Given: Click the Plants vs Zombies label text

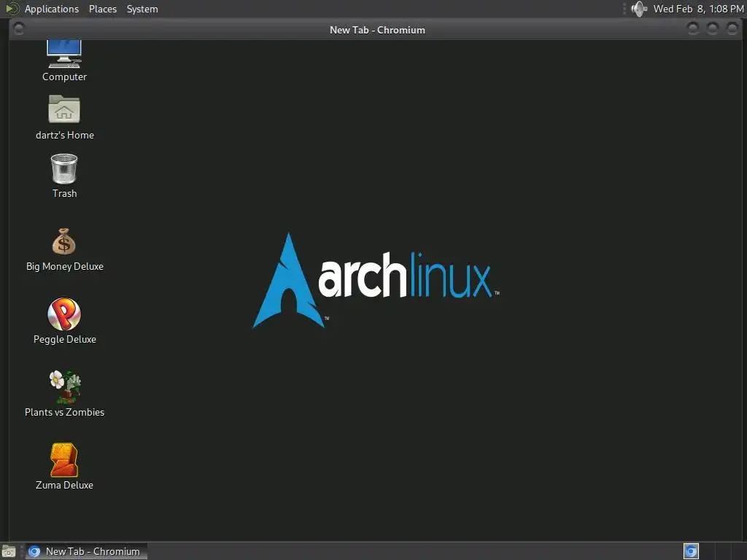Looking at the screenshot, I should point(64,412).
